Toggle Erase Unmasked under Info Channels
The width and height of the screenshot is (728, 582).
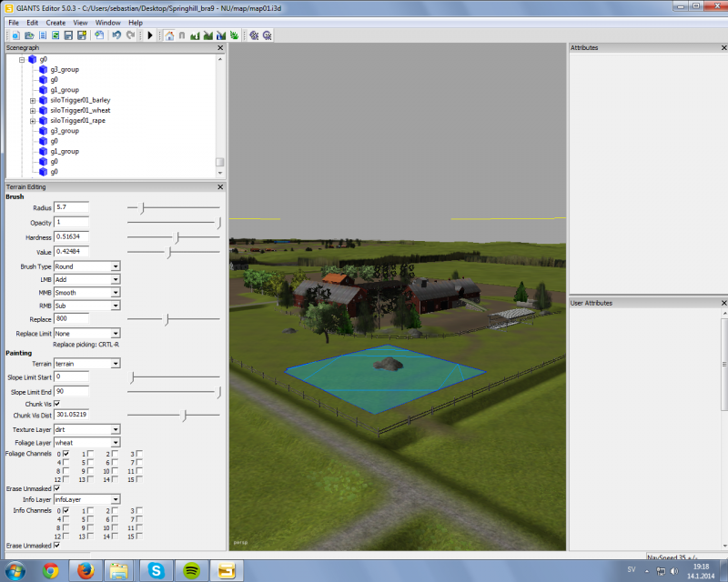[57, 546]
